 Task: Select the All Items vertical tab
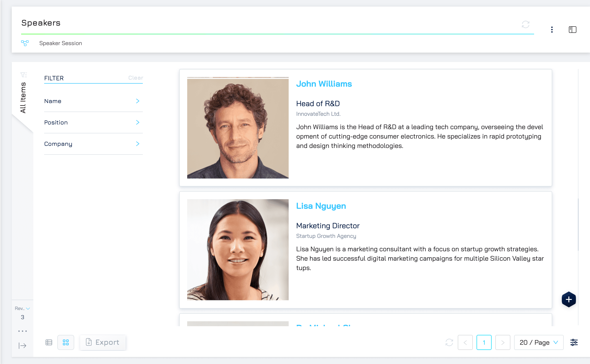pyautogui.click(x=23, y=97)
